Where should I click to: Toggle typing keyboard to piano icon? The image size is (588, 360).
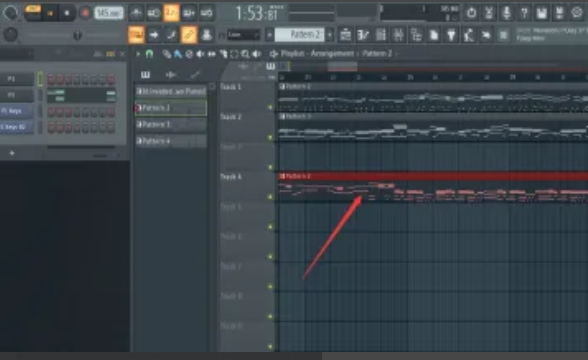[x=136, y=35]
